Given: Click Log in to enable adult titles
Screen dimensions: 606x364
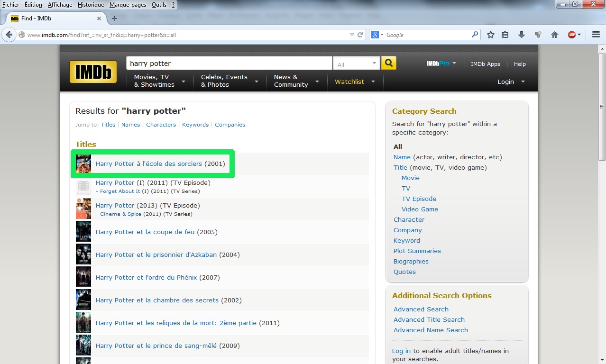Looking at the screenshot, I should coord(401,351).
